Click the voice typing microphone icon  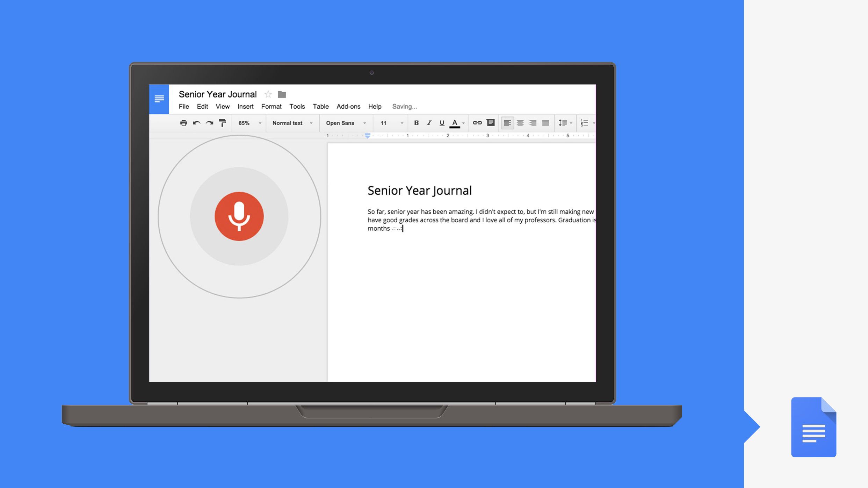(238, 216)
